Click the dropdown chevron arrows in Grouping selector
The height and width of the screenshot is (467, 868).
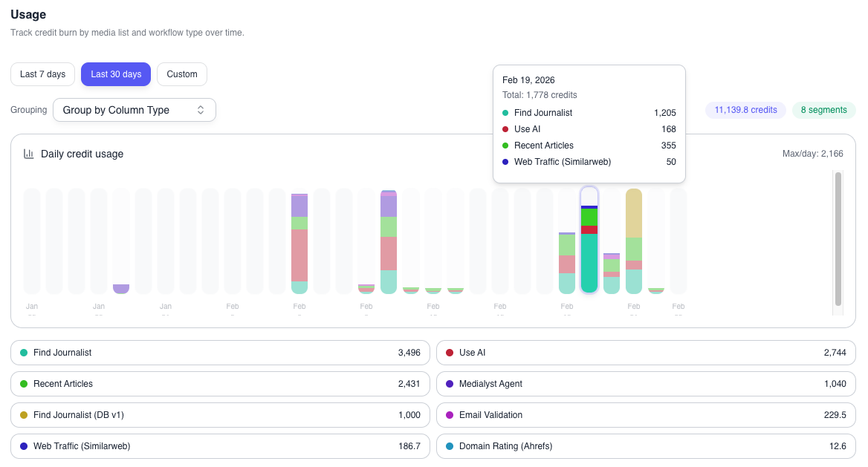coord(201,110)
